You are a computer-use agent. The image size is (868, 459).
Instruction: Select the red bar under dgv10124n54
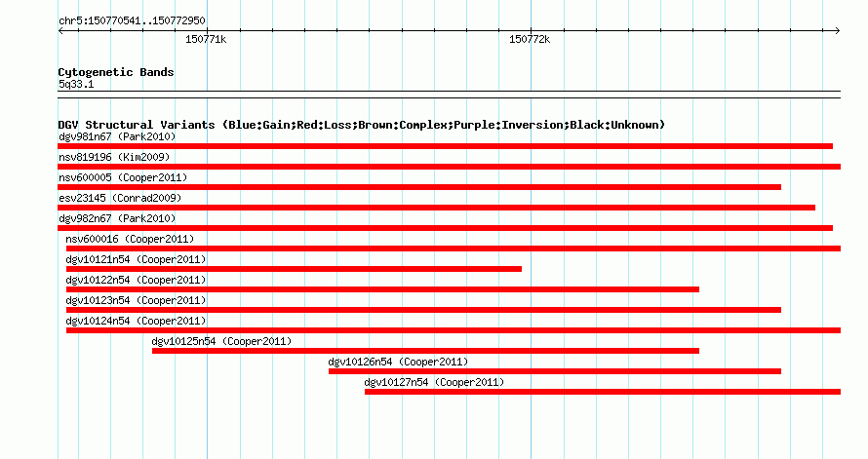click(x=454, y=330)
